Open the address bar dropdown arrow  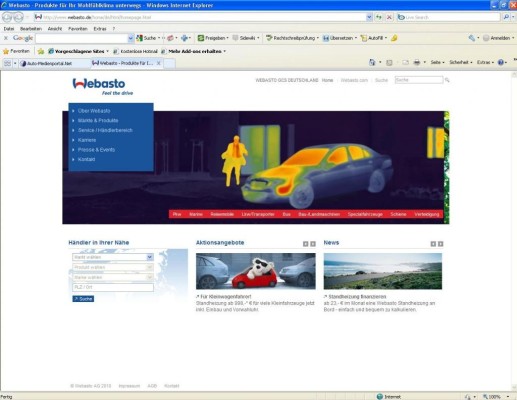[369, 17]
